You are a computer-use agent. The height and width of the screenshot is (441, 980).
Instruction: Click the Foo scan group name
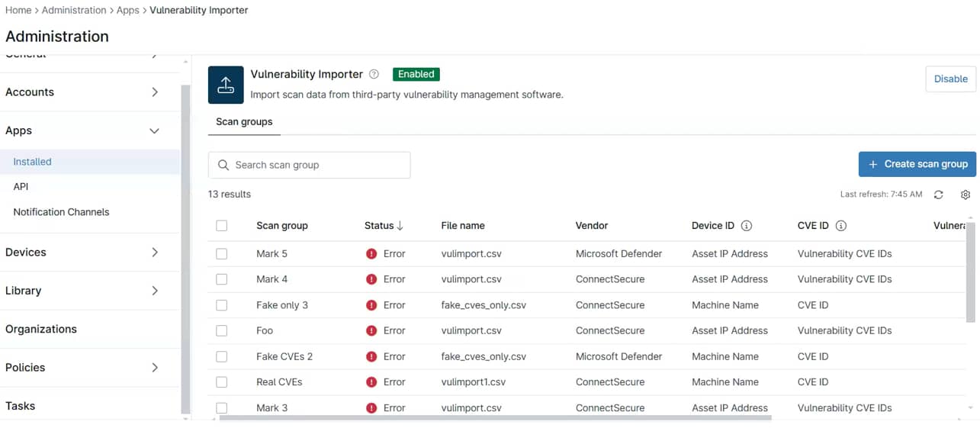265,330
